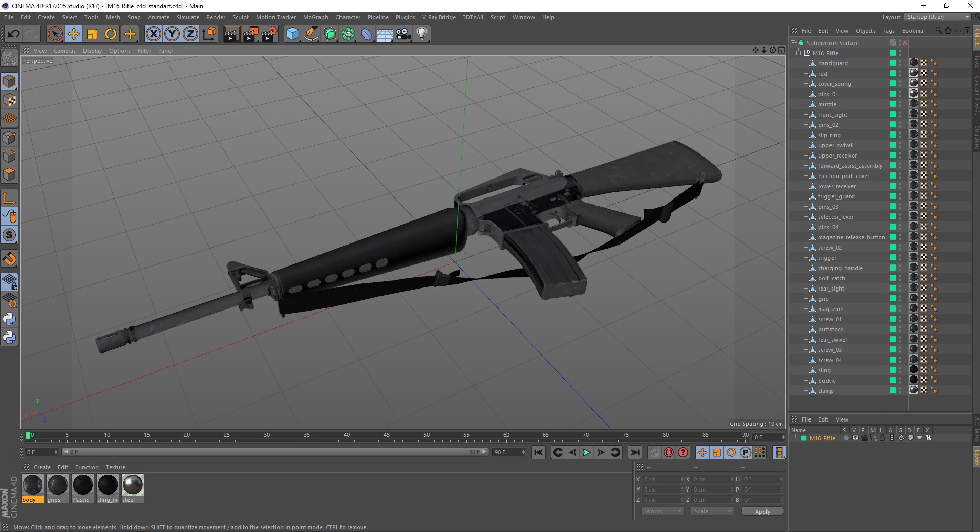Activate the Rotate tool
This screenshot has width=980, height=532.
point(111,34)
